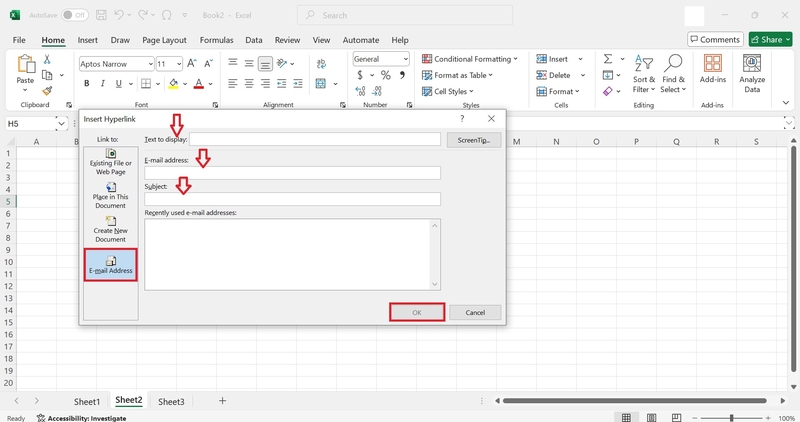Viewport: 800px width, 422px height.
Task: Click the E-mail address input field
Action: coord(292,172)
